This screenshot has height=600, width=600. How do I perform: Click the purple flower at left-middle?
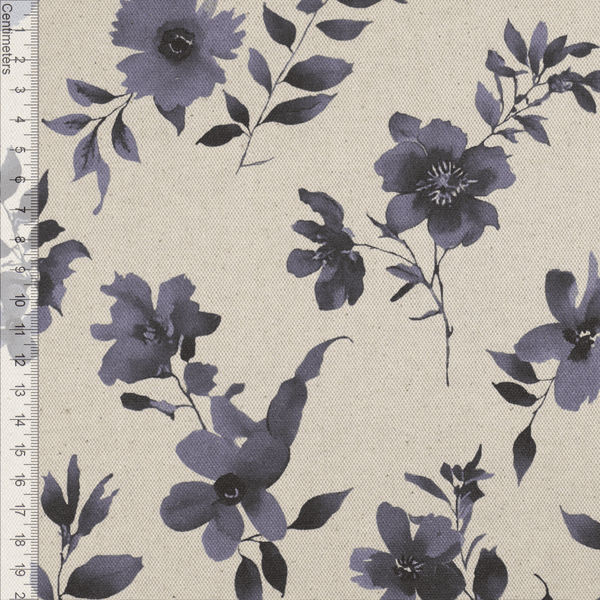[x=150, y=330]
